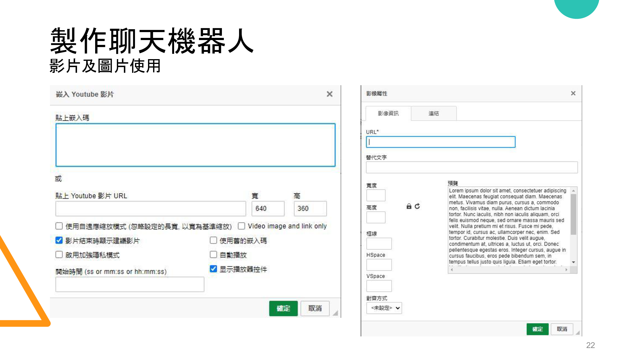Switch to the 連結 tab
This screenshot has width=644, height=362.
pyautogui.click(x=433, y=114)
